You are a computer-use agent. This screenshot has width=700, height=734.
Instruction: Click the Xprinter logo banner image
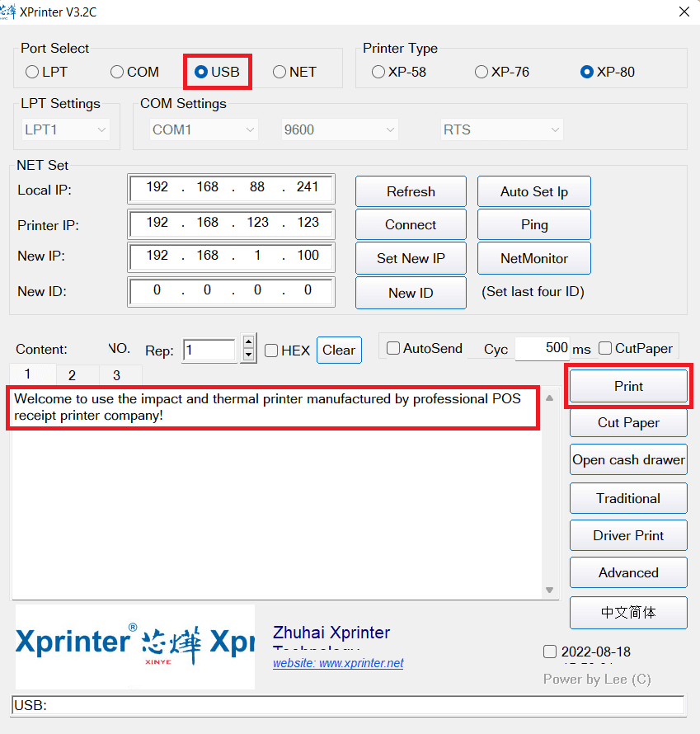coord(134,647)
